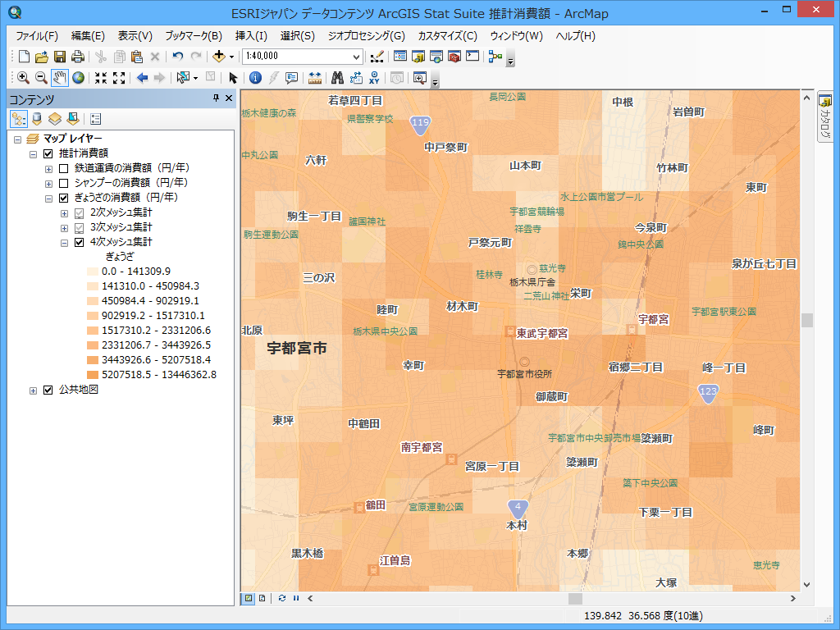Open the Go To XY tool

374,78
